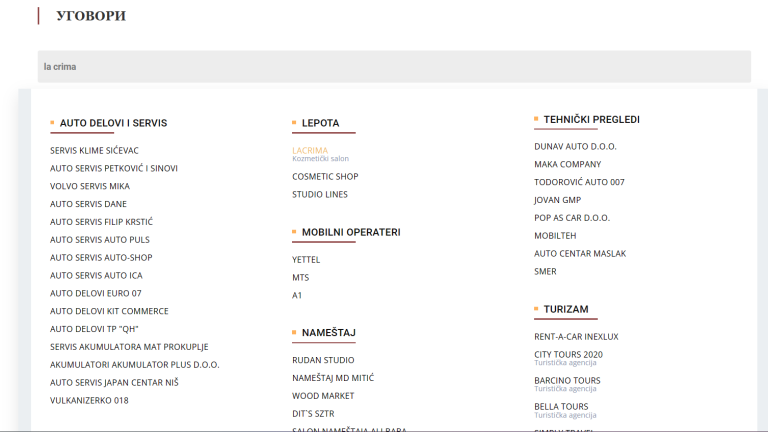Viewport: 768px width, 432px height.
Task: Open TODOROVIĆ AUTO 007 link
Action: click(579, 182)
